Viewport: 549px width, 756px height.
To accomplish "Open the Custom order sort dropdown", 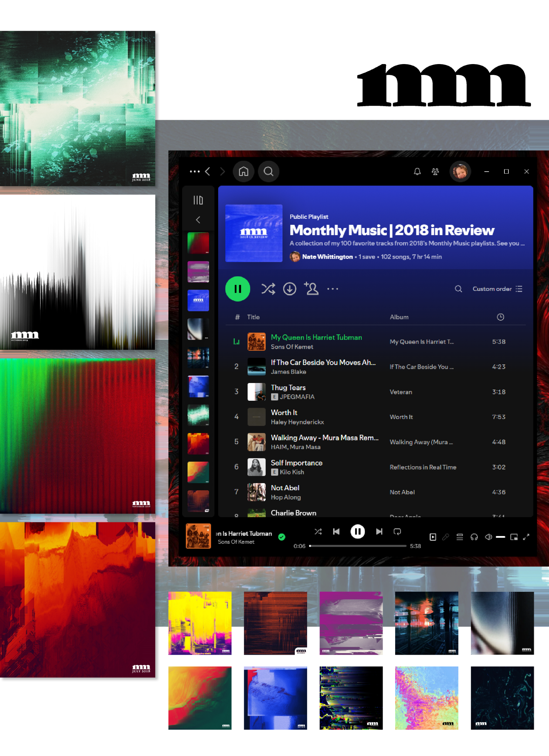I will pyautogui.click(x=497, y=289).
